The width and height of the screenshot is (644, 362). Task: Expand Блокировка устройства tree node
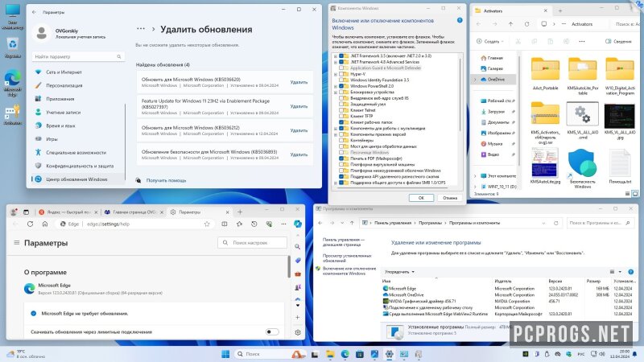pyautogui.click(x=336, y=93)
